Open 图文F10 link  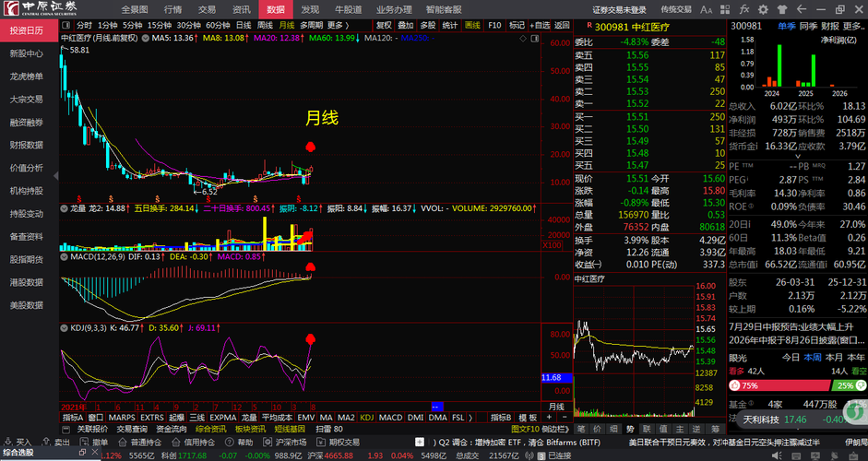(x=525, y=429)
